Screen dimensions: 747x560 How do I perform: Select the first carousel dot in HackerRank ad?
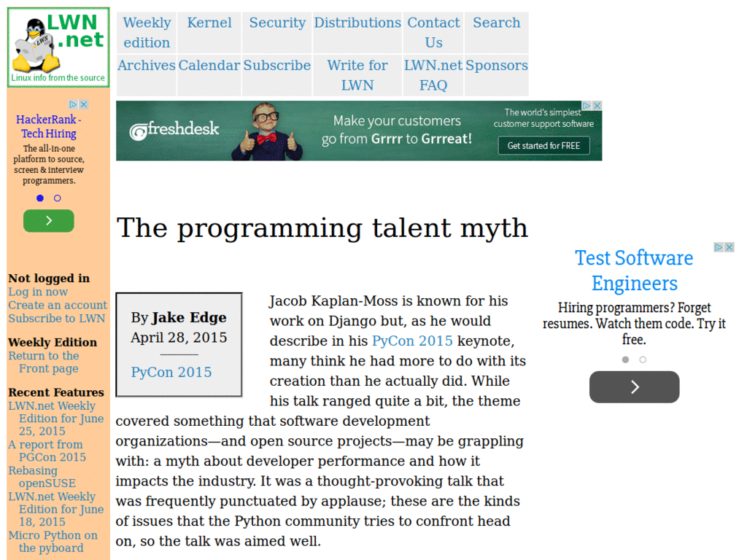40,198
